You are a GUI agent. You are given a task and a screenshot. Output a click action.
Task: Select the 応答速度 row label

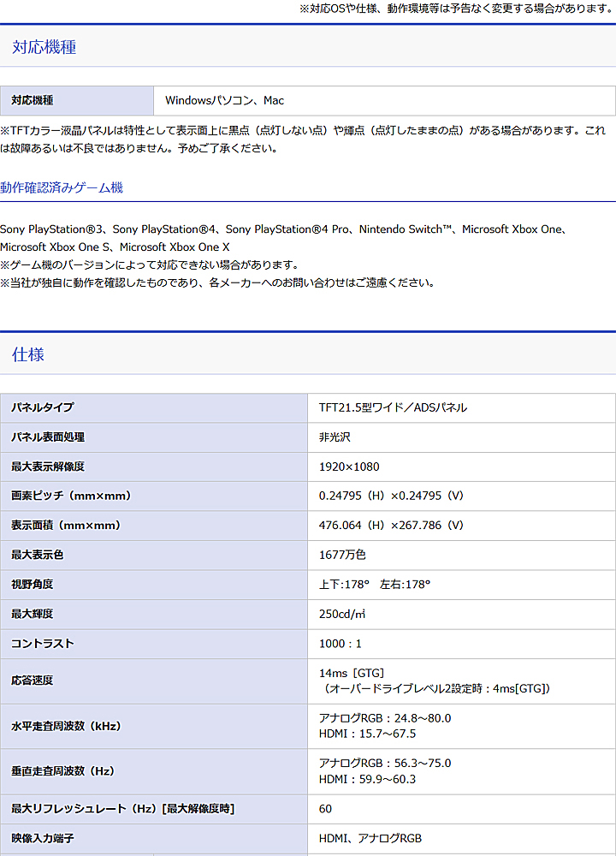154,681
